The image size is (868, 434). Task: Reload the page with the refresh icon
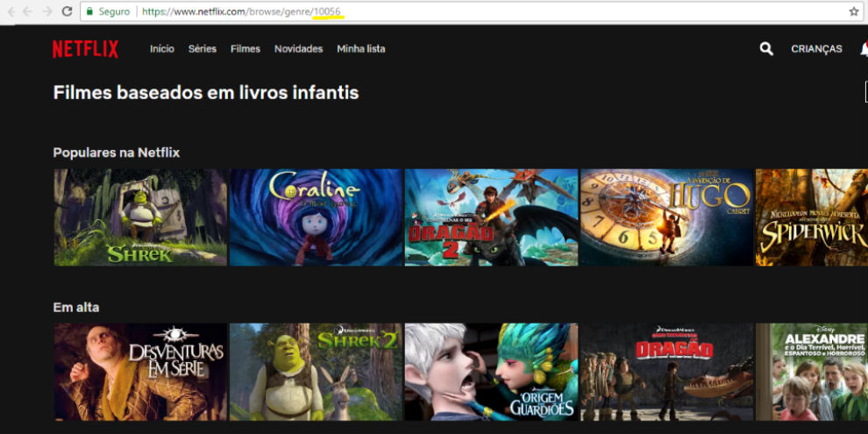click(x=67, y=11)
